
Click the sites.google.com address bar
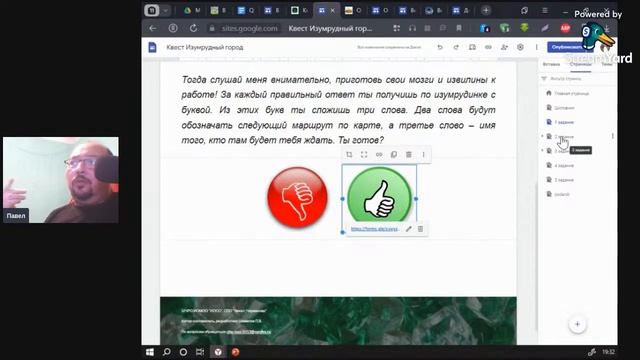[249, 29]
